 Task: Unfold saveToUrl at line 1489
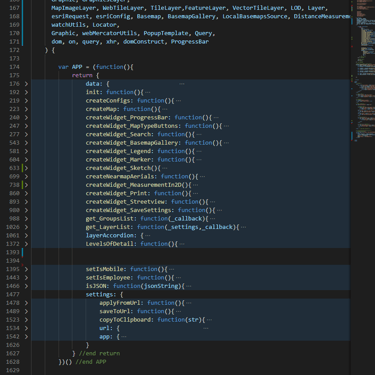(26, 311)
